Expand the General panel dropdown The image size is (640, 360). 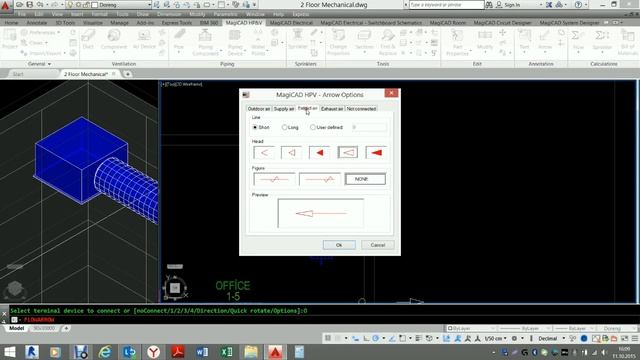tap(39, 64)
